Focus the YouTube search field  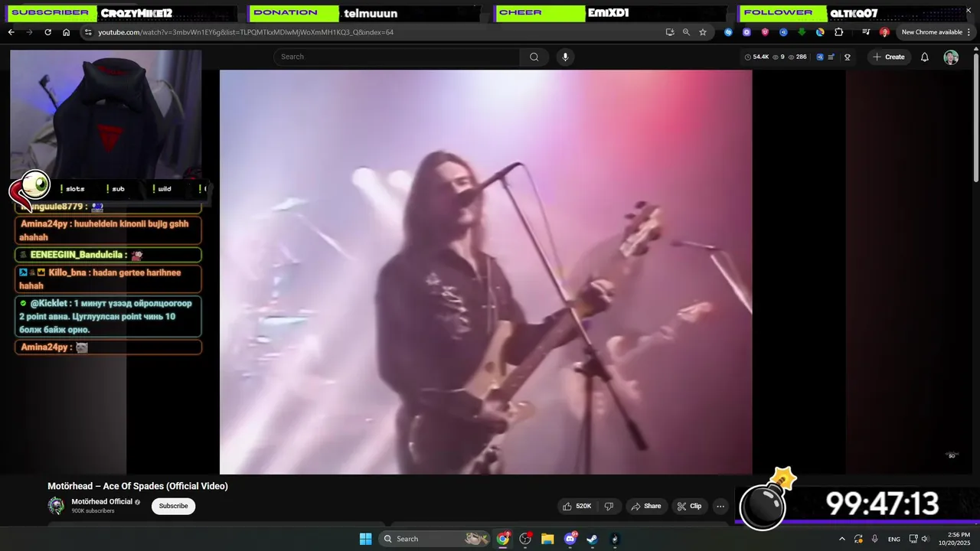click(x=397, y=57)
